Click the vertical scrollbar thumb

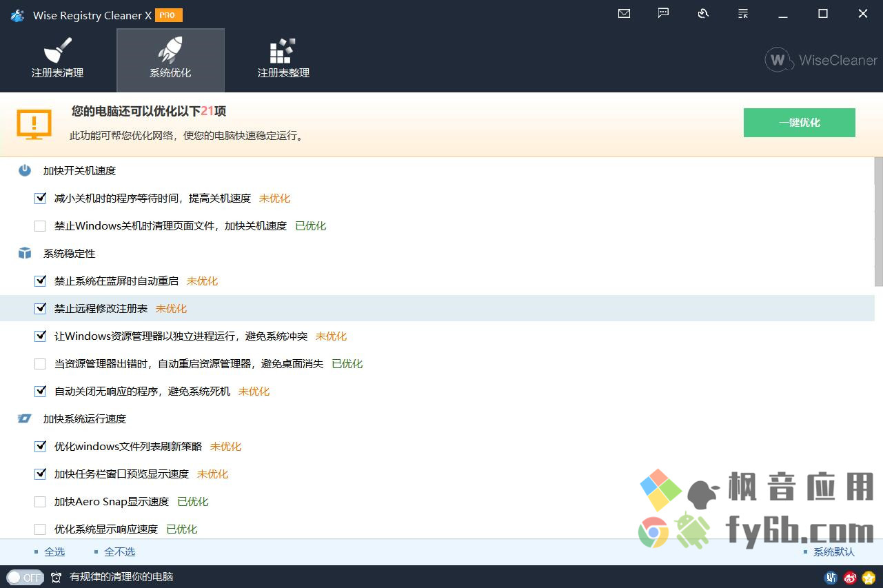(878, 222)
